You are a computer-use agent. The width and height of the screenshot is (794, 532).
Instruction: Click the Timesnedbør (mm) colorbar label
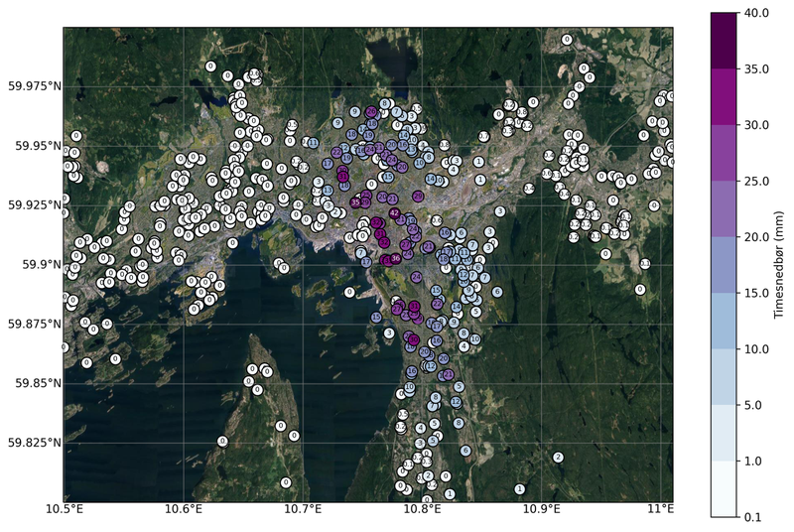pos(779,265)
